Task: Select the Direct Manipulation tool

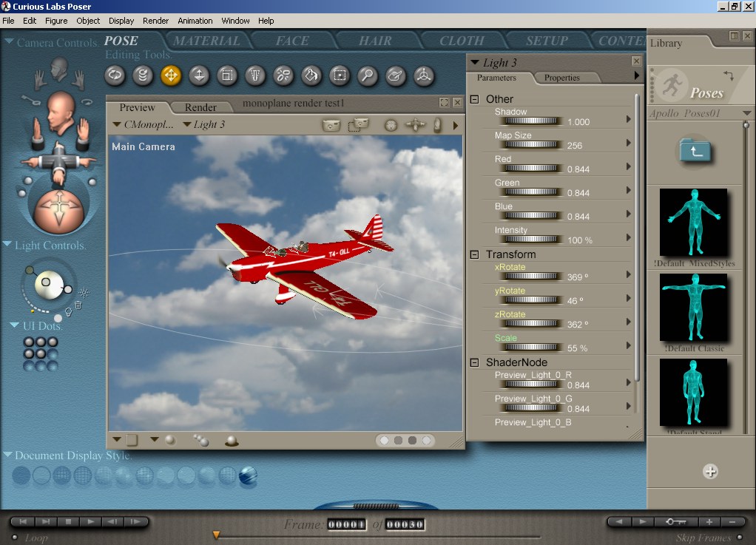Action: click(423, 75)
